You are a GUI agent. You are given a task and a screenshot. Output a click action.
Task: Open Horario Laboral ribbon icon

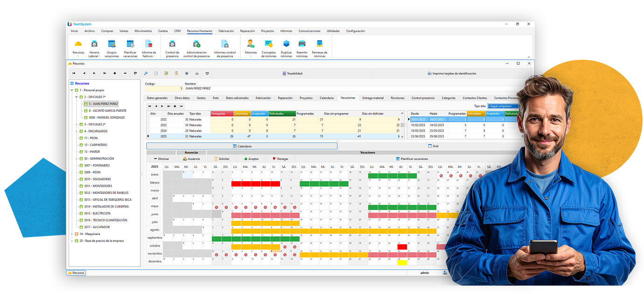[94, 44]
